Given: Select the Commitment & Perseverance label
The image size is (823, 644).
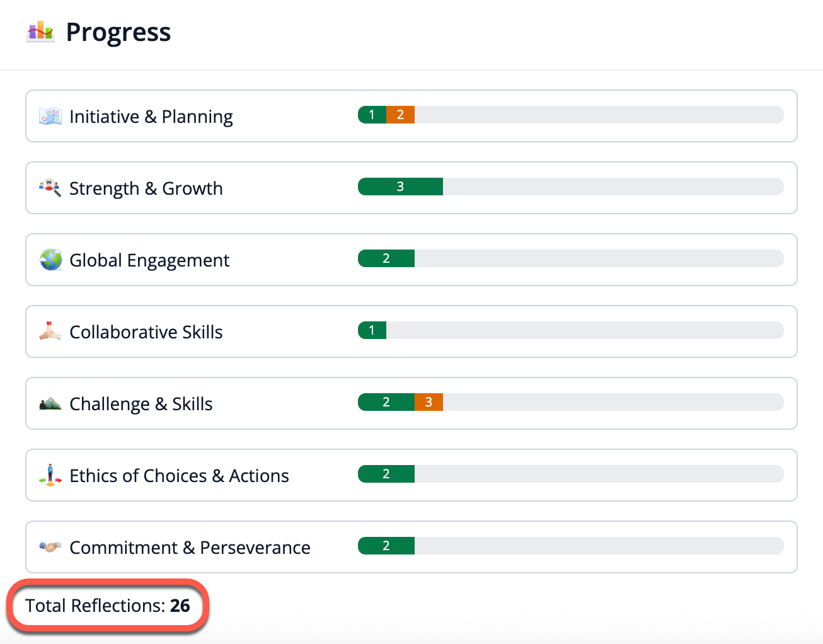Looking at the screenshot, I should pyautogui.click(x=190, y=548).
